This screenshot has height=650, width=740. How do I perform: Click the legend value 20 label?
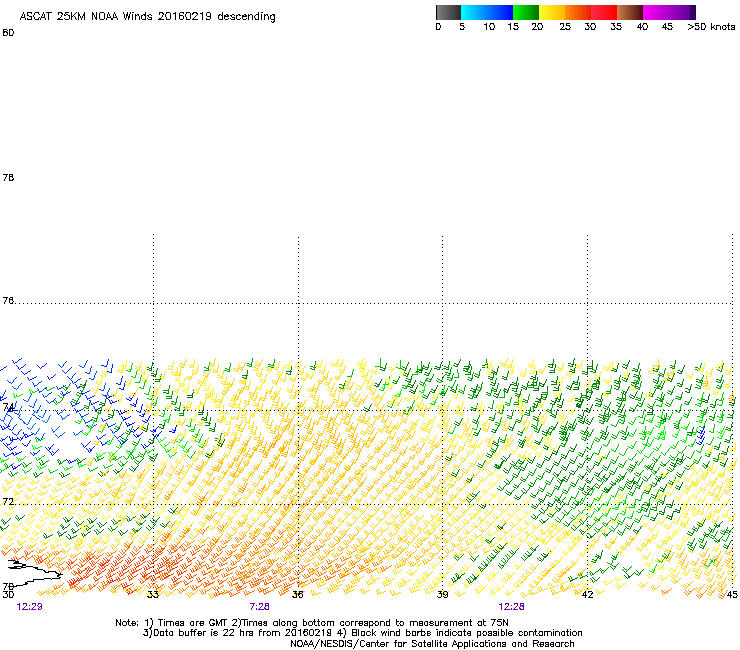tap(537, 27)
